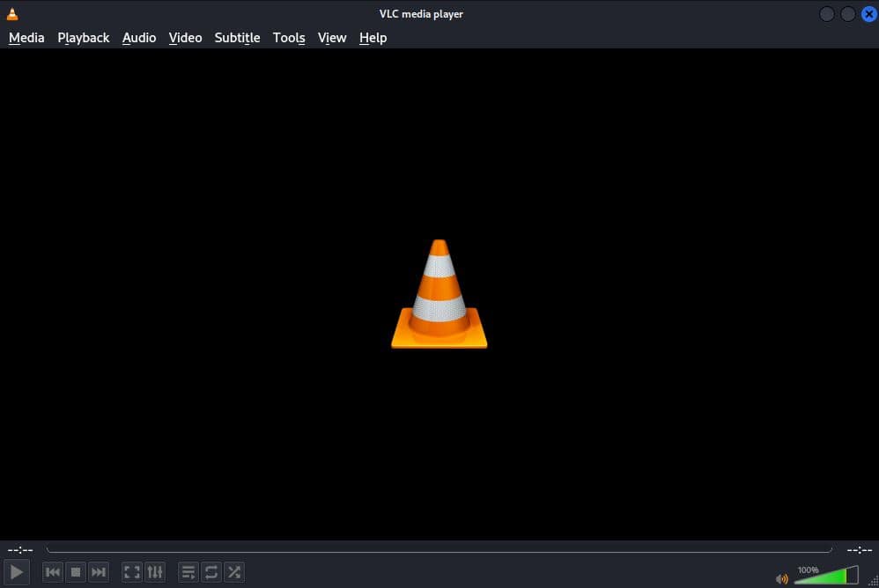The image size is (879, 588).
Task: Toggle random shuffle playback
Action: pos(234,572)
